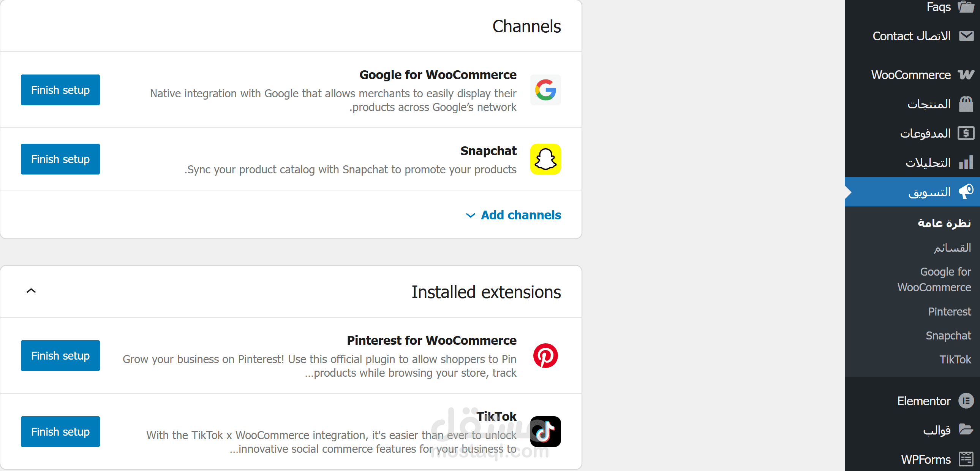Open WooCommerce from the sidebar logo icon
This screenshot has height=471, width=980.
click(x=966, y=75)
